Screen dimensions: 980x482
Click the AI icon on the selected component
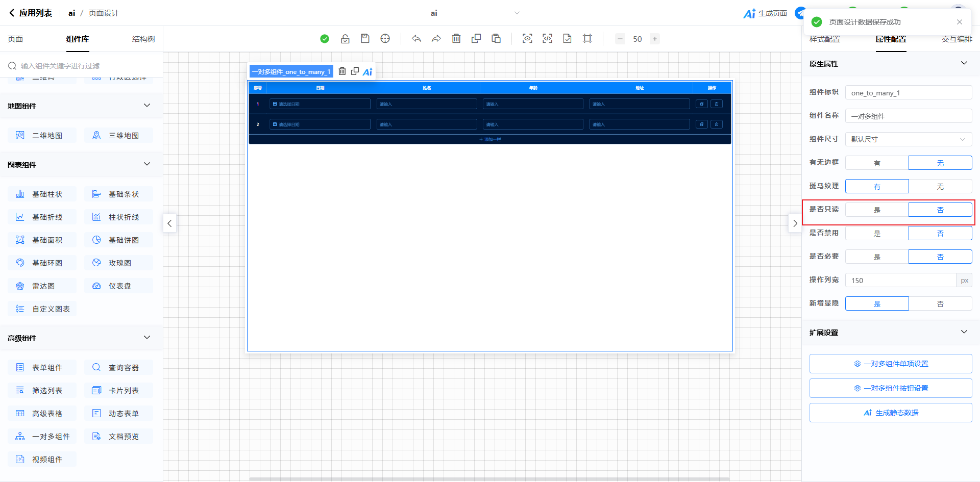click(367, 72)
